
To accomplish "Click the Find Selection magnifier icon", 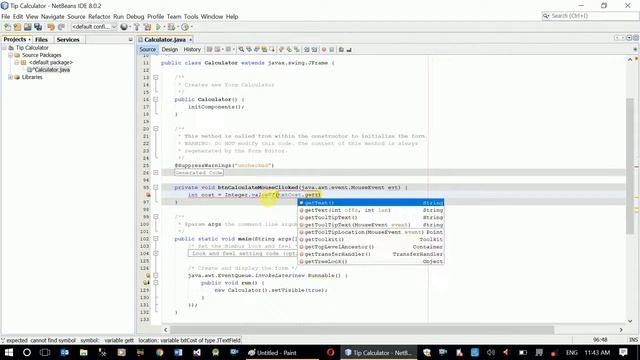I will tap(241, 49).
